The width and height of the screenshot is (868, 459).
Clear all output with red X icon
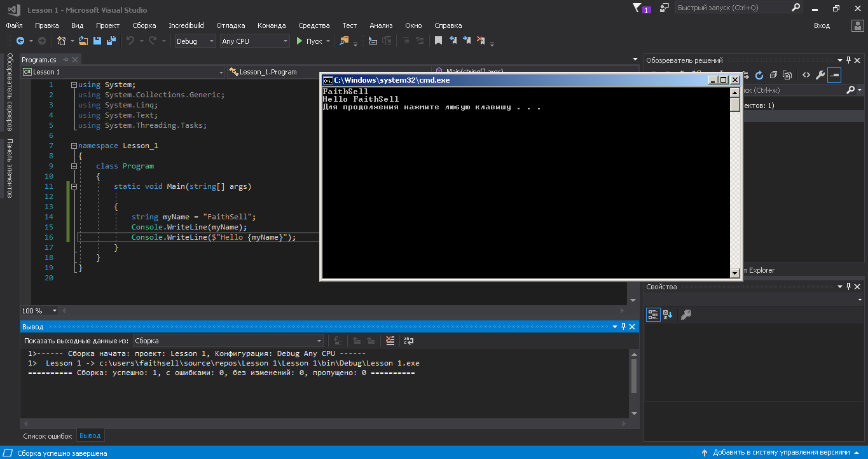(x=390, y=341)
